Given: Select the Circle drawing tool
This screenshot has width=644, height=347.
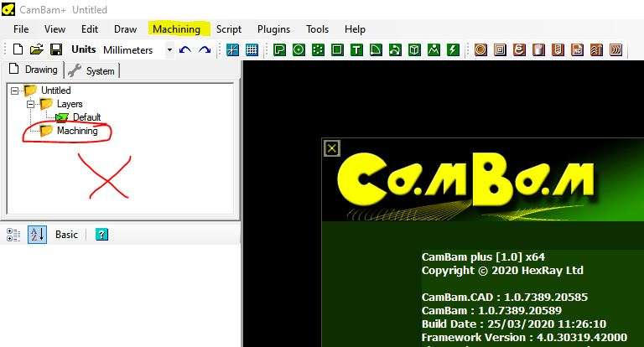Looking at the screenshot, I should click(x=299, y=50).
